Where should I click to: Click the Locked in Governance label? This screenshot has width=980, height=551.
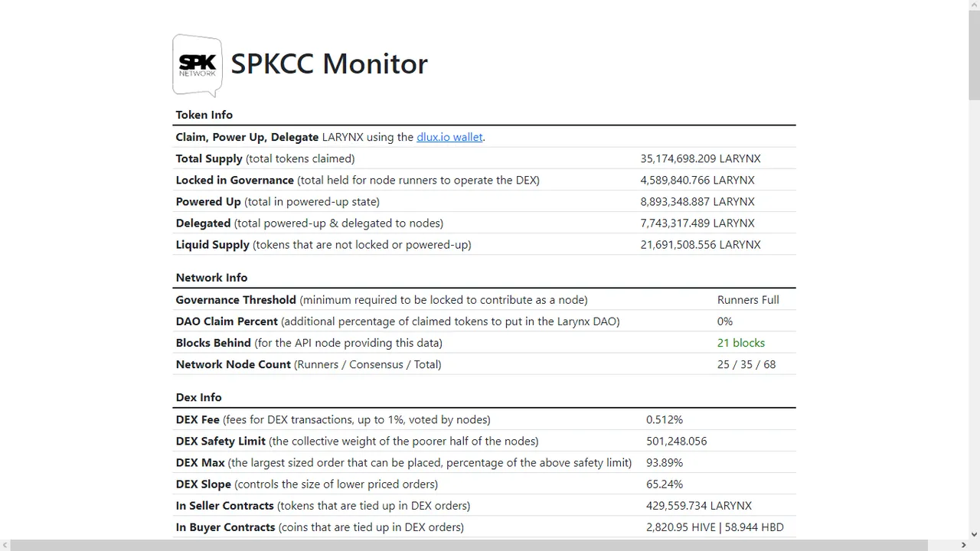tap(234, 180)
